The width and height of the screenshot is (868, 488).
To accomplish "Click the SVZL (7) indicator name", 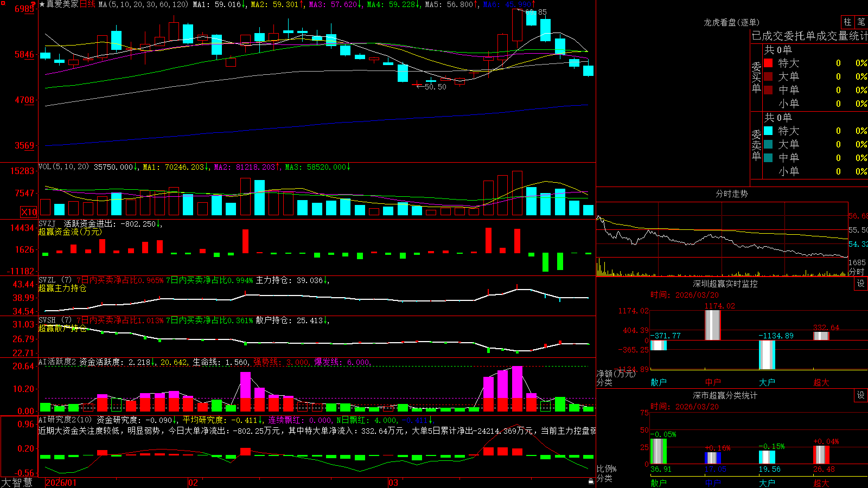I will [x=55, y=280].
